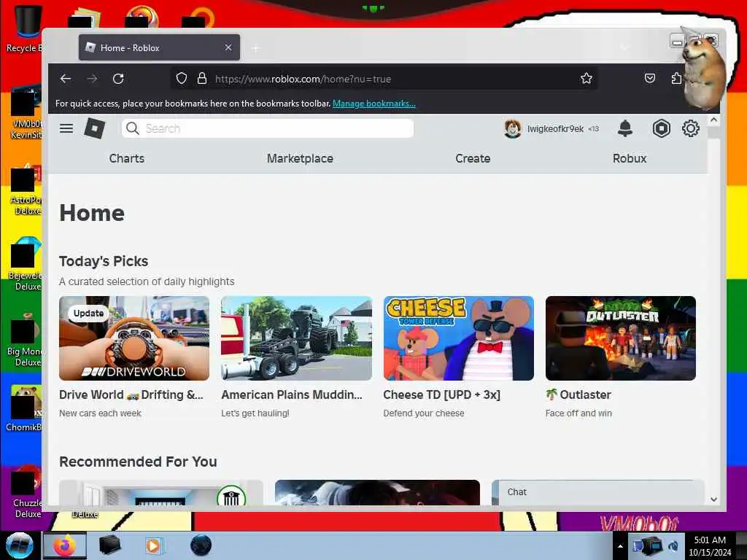Viewport: 747px width, 560px height.
Task: Open a new browser tab
Action: 255,48
